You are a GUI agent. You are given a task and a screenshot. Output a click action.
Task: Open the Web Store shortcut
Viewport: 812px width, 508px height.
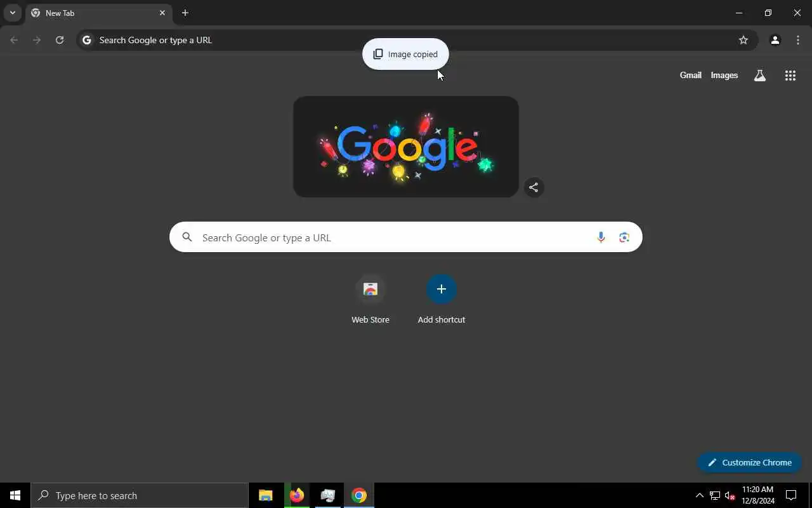(x=370, y=300)
